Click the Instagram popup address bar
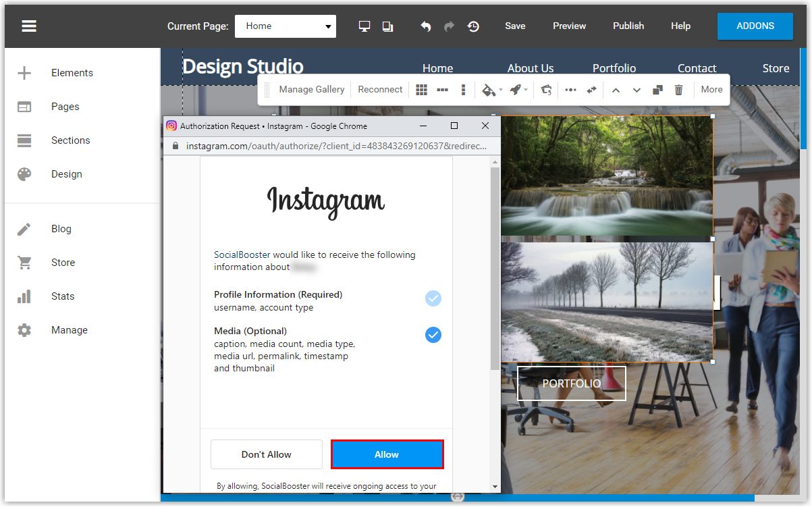812x507 pixels. pyautogui.click(x=333, y=146)
